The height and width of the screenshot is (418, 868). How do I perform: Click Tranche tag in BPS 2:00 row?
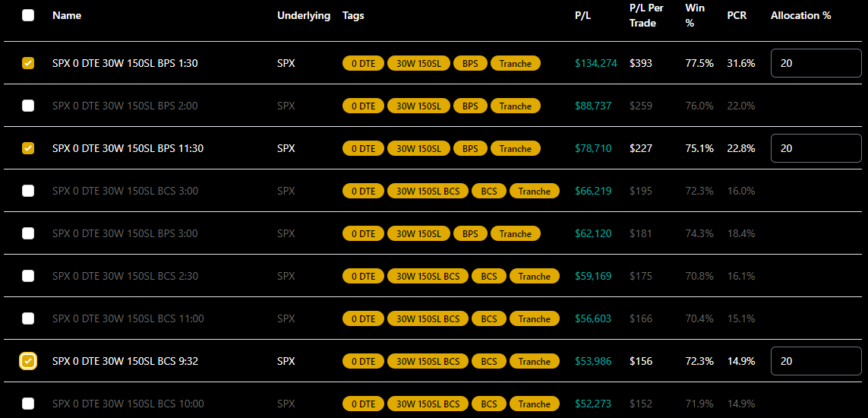tap(516, 106)
